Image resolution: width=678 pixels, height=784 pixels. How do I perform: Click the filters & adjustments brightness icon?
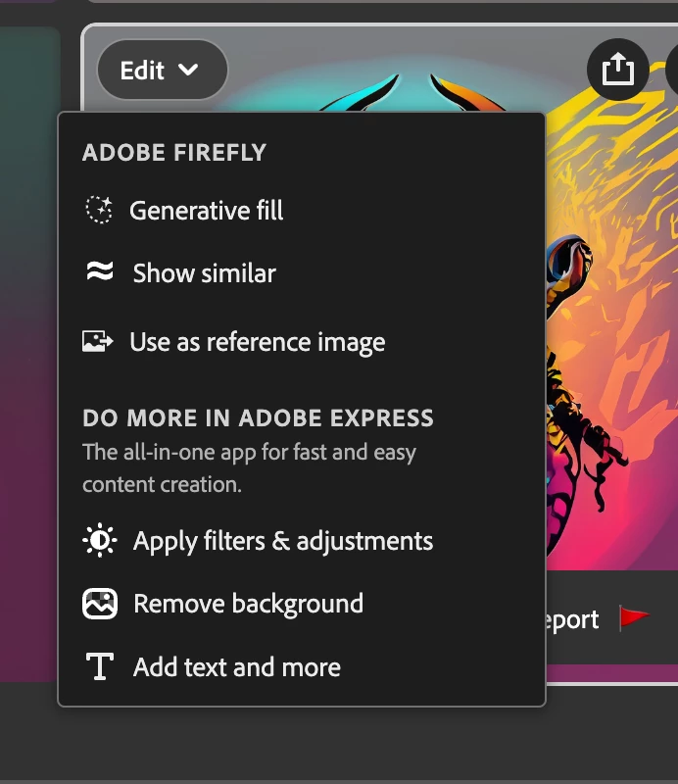tap(100, 540)
